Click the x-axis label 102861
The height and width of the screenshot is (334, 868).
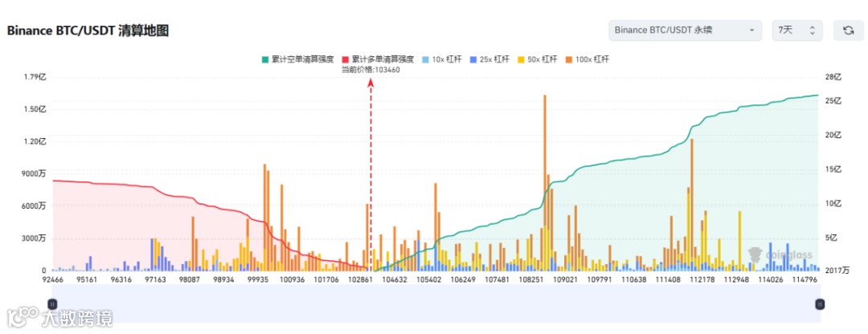360,280
